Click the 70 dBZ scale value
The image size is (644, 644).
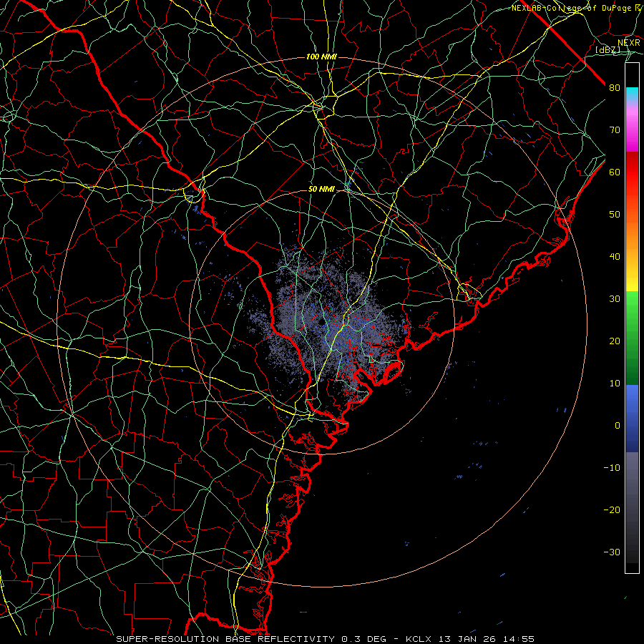click(x=615, y=130)
